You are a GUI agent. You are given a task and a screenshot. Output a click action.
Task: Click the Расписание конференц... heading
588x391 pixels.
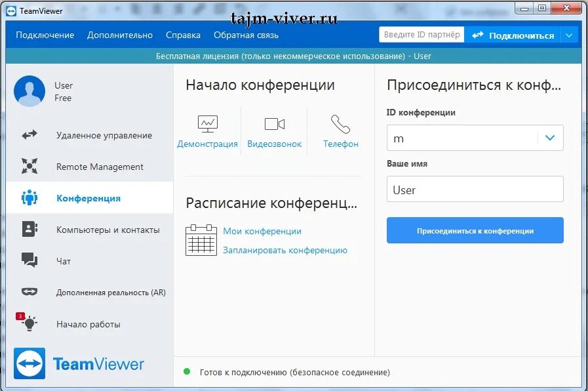point(271,203)
